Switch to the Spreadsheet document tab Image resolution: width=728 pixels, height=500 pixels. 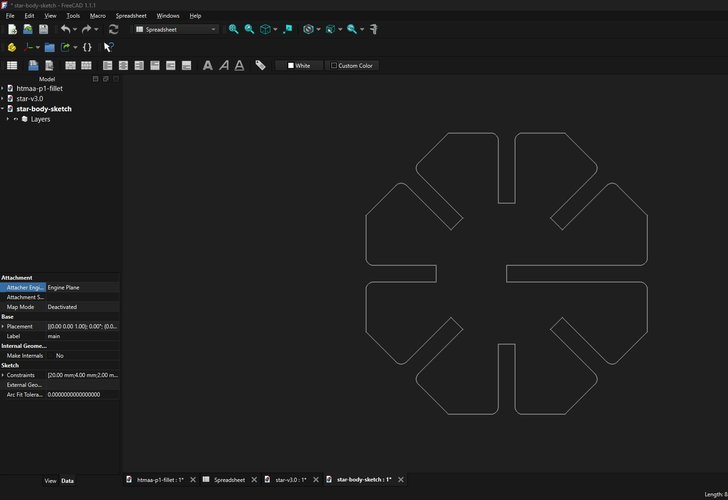(229, 480)
